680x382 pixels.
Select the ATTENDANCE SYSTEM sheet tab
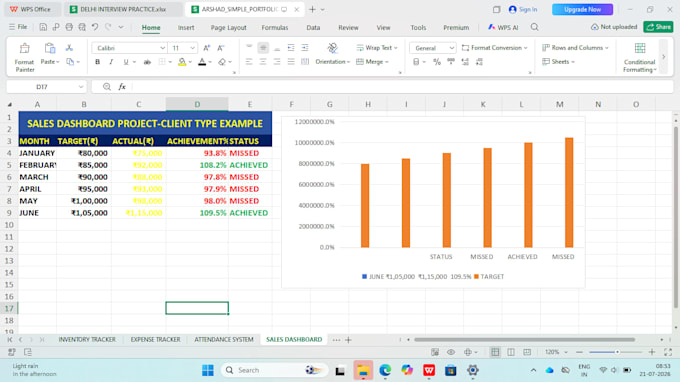click(224, 340)
